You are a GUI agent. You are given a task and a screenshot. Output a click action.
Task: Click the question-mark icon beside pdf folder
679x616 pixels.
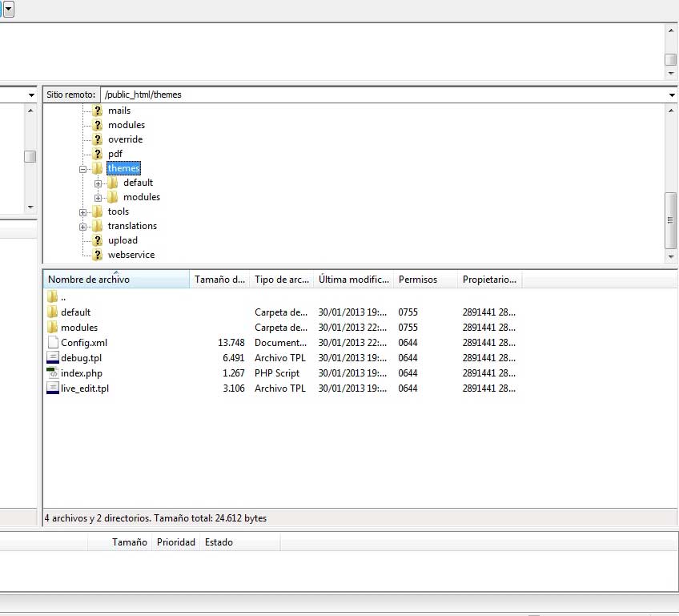tap(98, 154)
